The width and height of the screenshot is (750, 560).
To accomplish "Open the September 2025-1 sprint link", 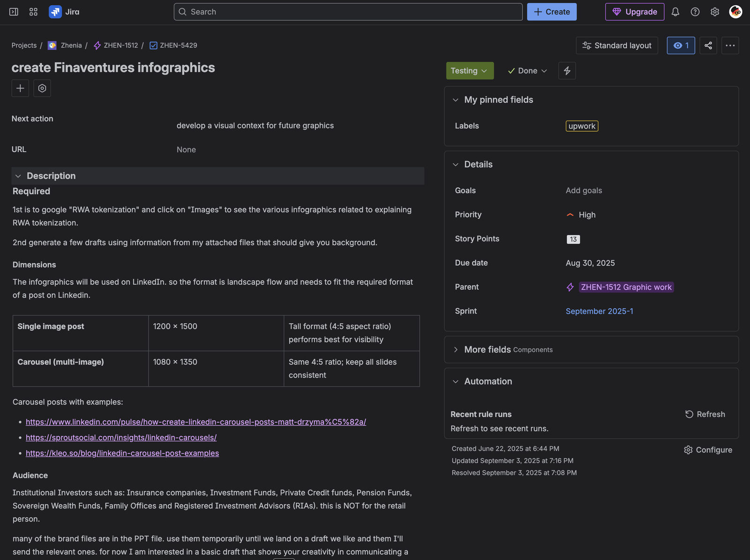I will 599,311.
